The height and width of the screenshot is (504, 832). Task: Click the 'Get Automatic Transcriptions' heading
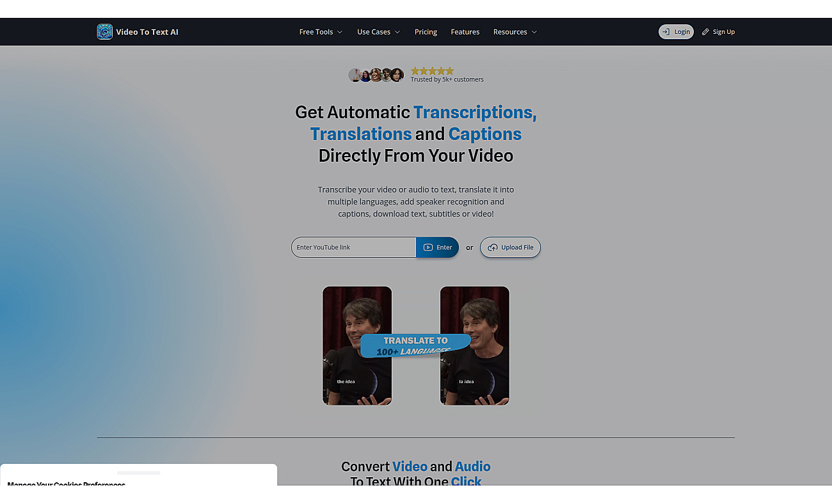[416, 134]
